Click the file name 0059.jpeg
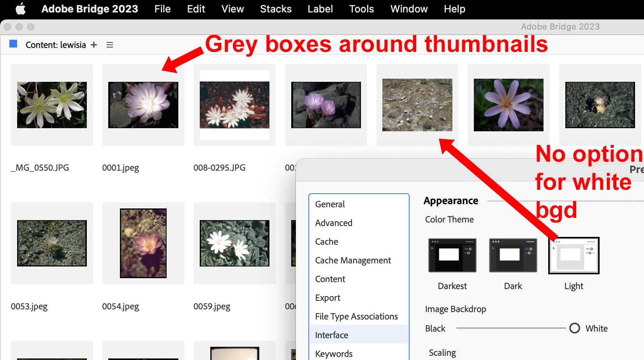Image resolution: width=644 pixels, height=360 pixels. click(x=212, y=306)
